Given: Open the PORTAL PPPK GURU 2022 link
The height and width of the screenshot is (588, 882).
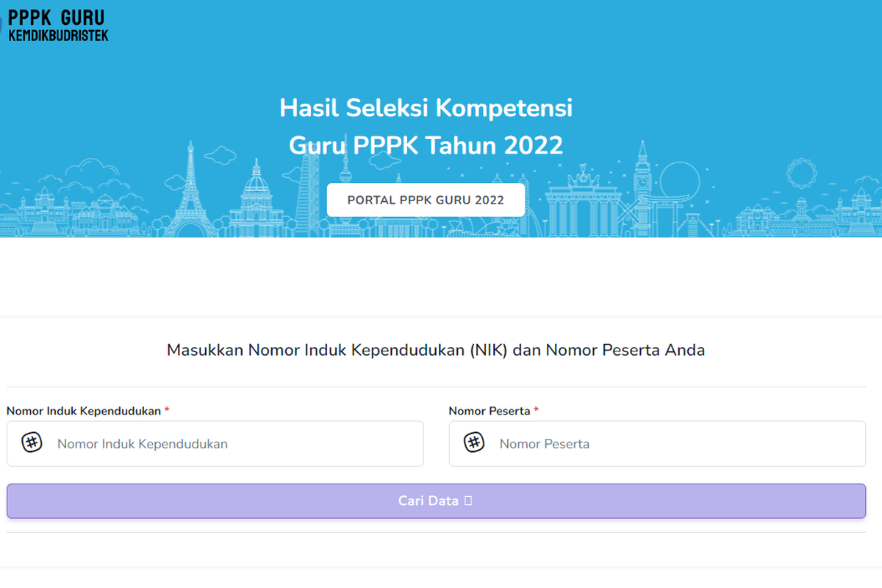Looking at the screenshot, I should point(426,200).
